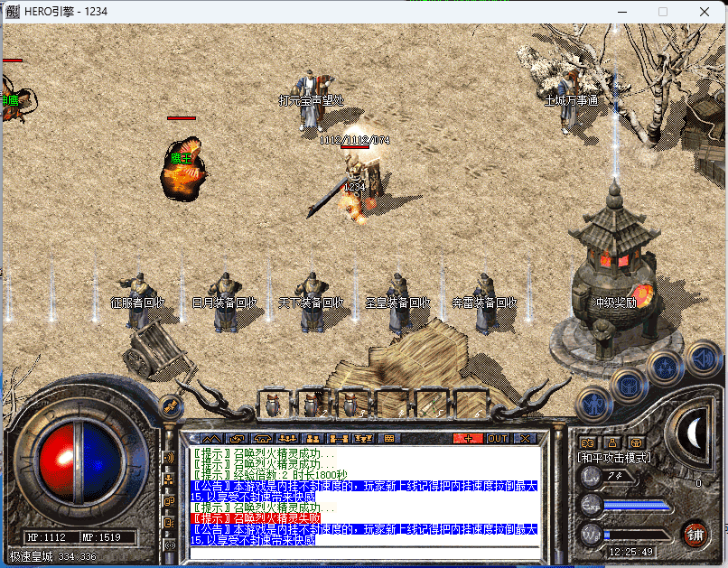Screen dimensions: 728x568
Task: Toggle the broadcast shout channel icon
Action: pos(169,458)
